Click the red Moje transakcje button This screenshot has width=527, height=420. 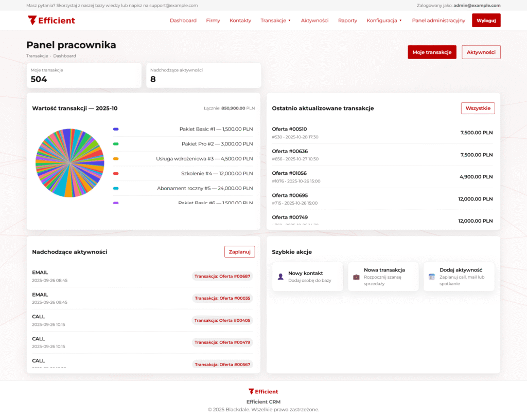click(432, 52)
